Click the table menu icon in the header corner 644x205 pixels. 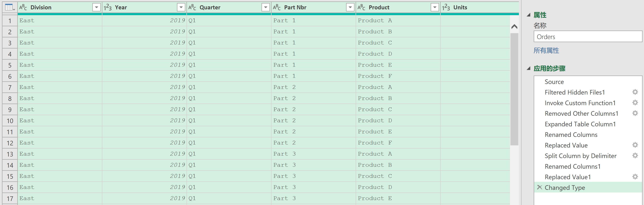click(x=10, y=8)
